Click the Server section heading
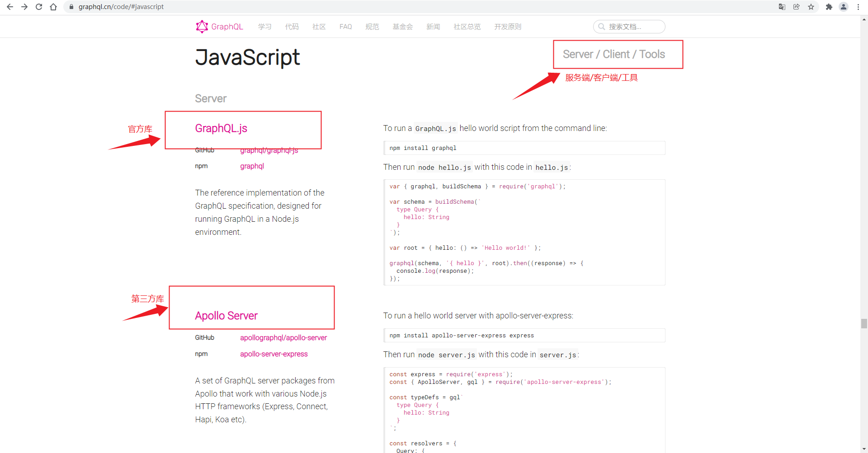This screenshot has height=453, width=868. 211,98
